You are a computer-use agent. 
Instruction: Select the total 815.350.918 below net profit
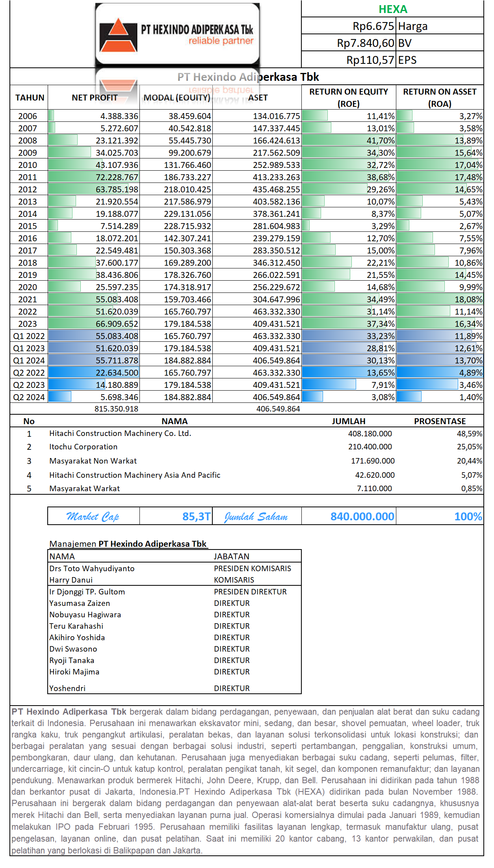click(x=116, y=409)
